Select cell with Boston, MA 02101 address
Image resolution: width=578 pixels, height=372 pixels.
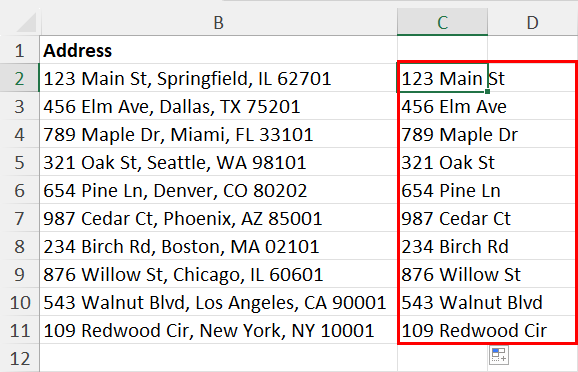coord(218,246)
